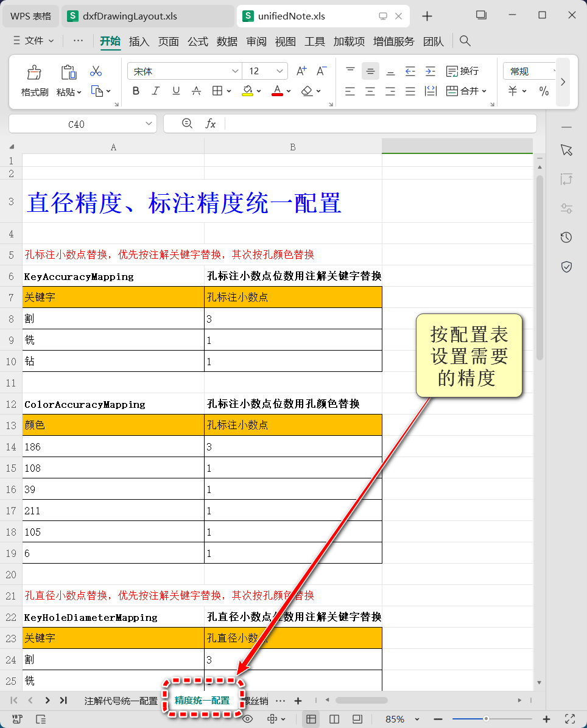Image resolution: width=587 pixels, height=728 pixels.
Task: Click the Format Painter brush icon
Action: [34, 72]
